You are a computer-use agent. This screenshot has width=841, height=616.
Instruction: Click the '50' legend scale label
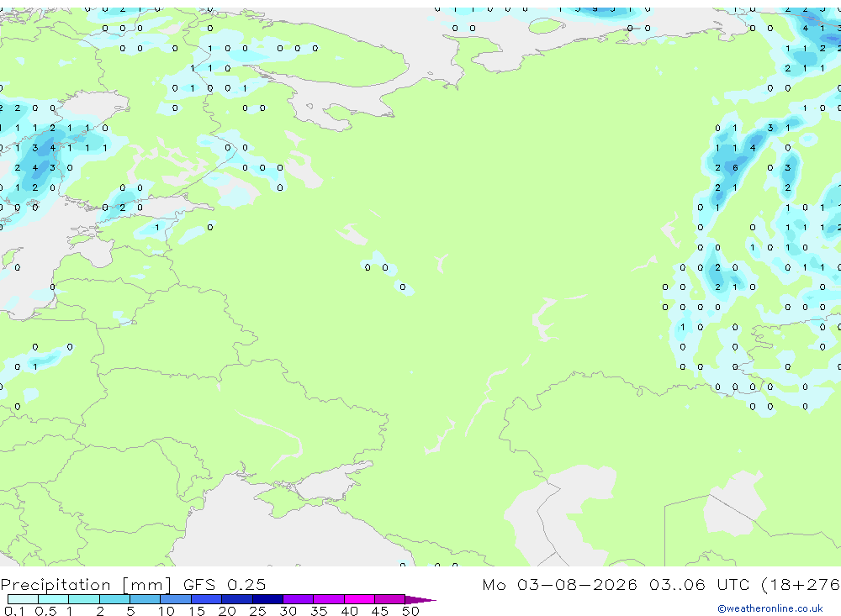410,611
